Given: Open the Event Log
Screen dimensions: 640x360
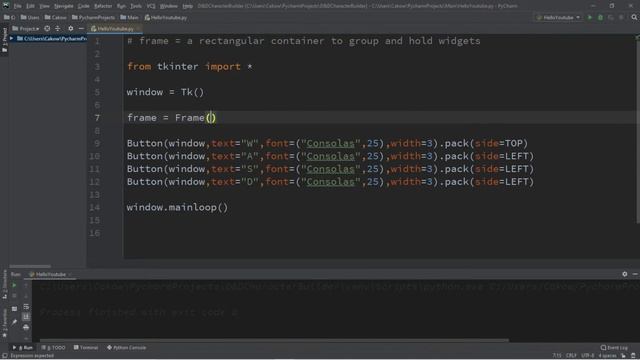Looking at the screenshot, I should pyautogui.click(x=614, y=348).
